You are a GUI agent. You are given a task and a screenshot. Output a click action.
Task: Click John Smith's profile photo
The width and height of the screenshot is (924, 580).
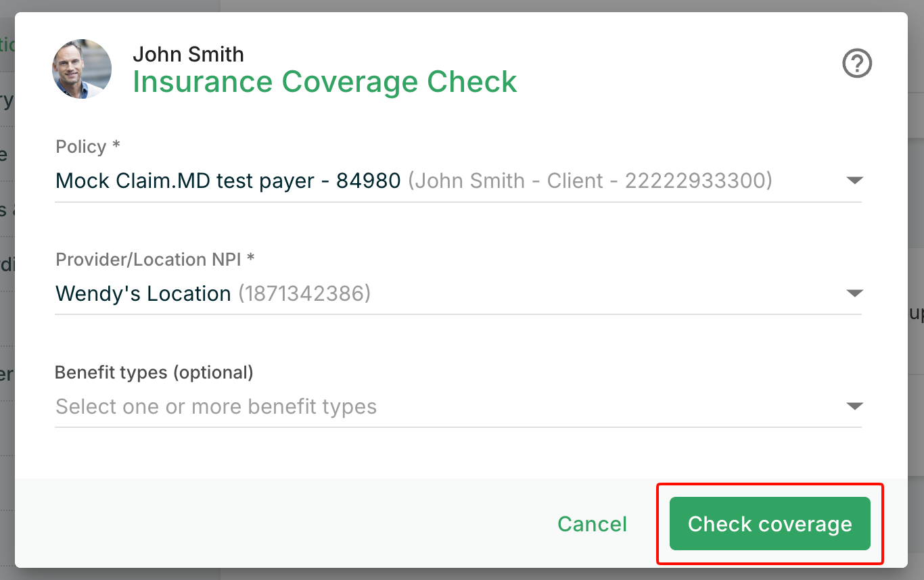point(82,69)
